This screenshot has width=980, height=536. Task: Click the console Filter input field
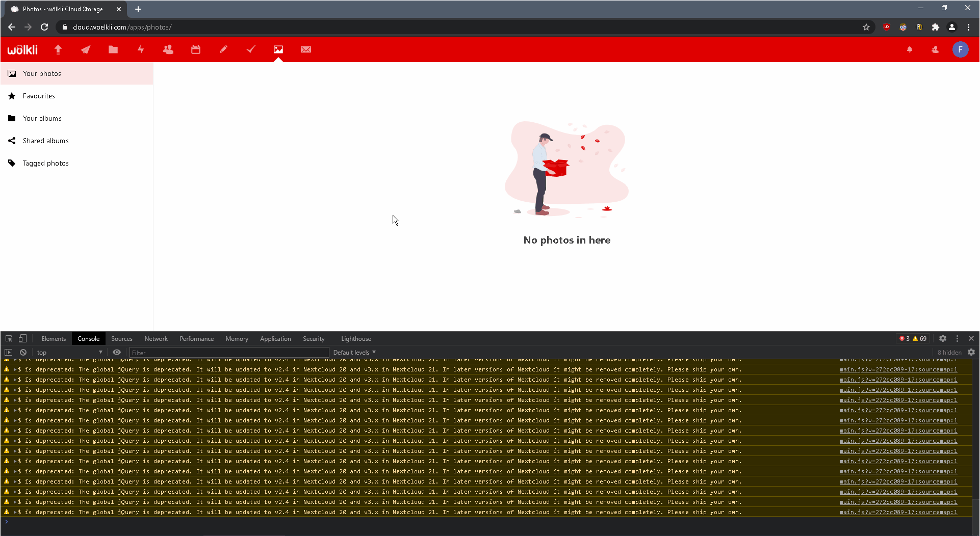(x=229, y=352)
